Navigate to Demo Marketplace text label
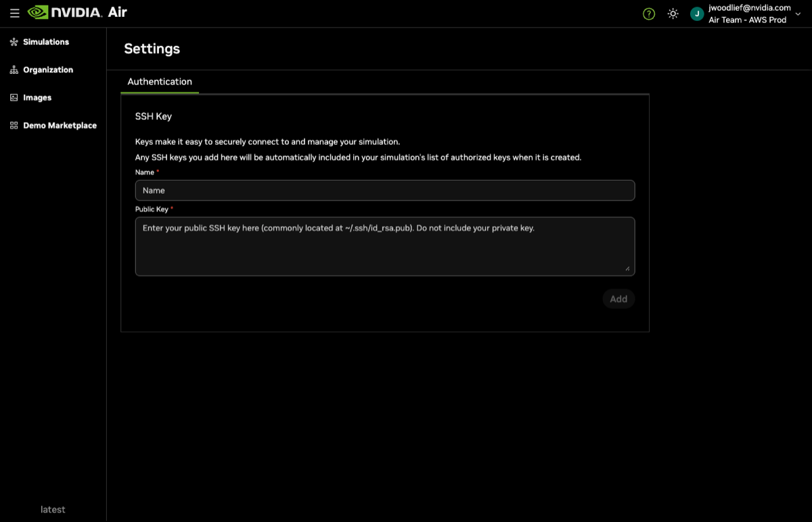 (x=60, y=125)
